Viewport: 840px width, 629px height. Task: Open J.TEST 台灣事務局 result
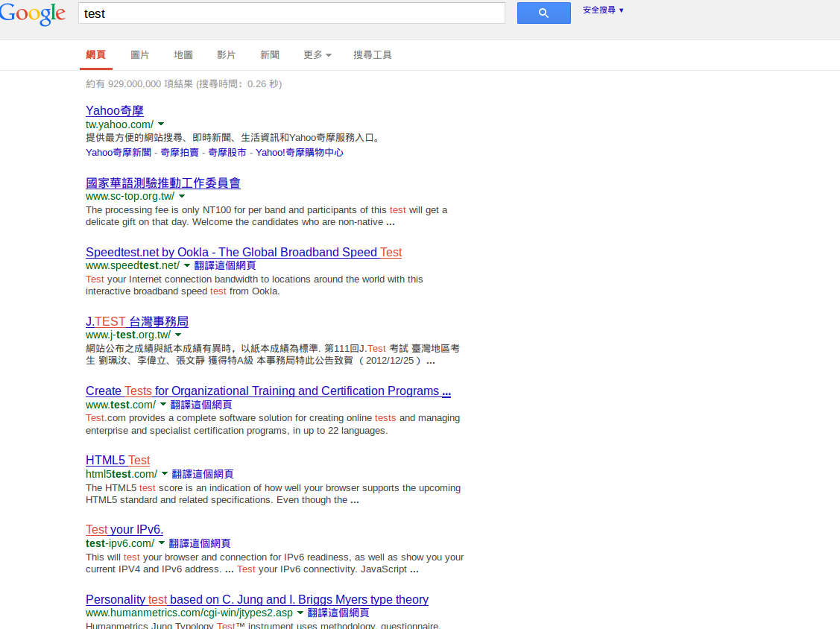pos(136,321)
